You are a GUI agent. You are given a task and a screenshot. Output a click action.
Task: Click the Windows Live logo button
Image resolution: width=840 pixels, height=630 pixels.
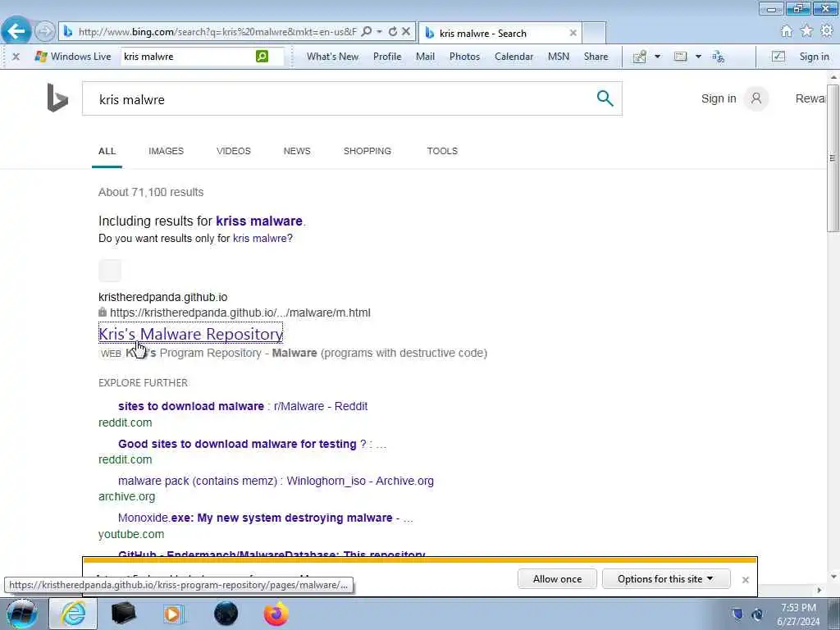click(73, 57)
